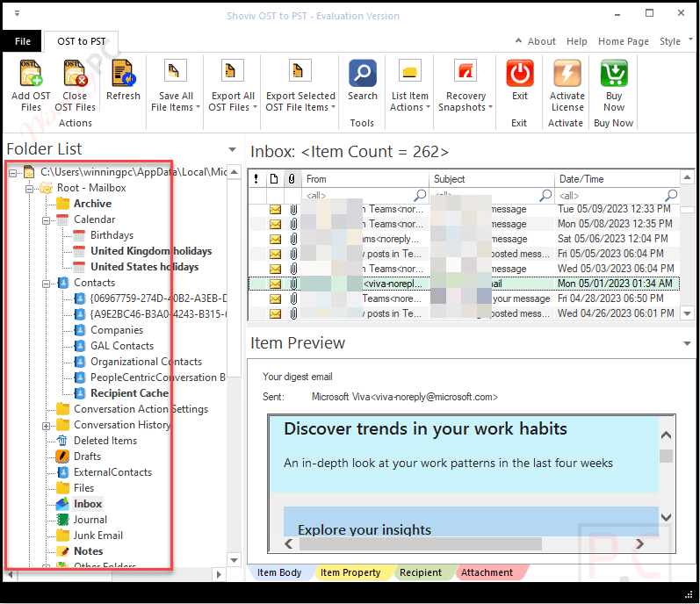Select United Kingdom holidays calendar
Viewport: 700px width, 604px height.
click(x=151, y=251)
